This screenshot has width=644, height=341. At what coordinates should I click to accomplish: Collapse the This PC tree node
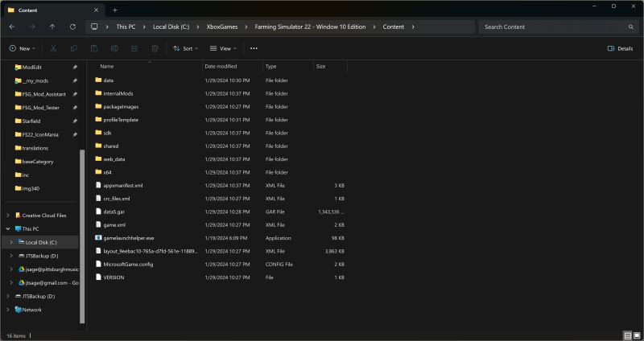8,228
